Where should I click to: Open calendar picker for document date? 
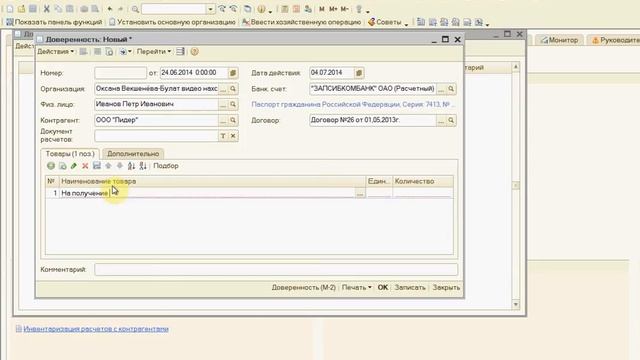[x=233, y=73]
